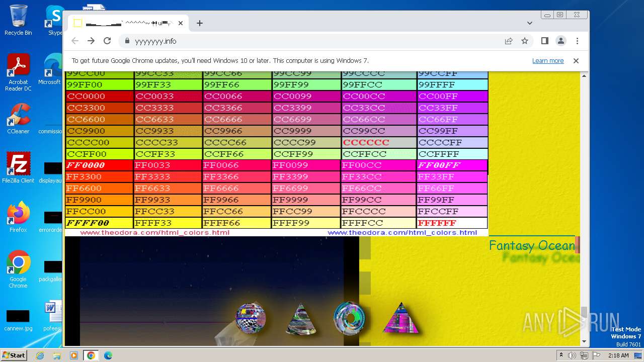Open Firefox desktop shortcut
This screenshot has width=644, height=362.
(18, 217)
